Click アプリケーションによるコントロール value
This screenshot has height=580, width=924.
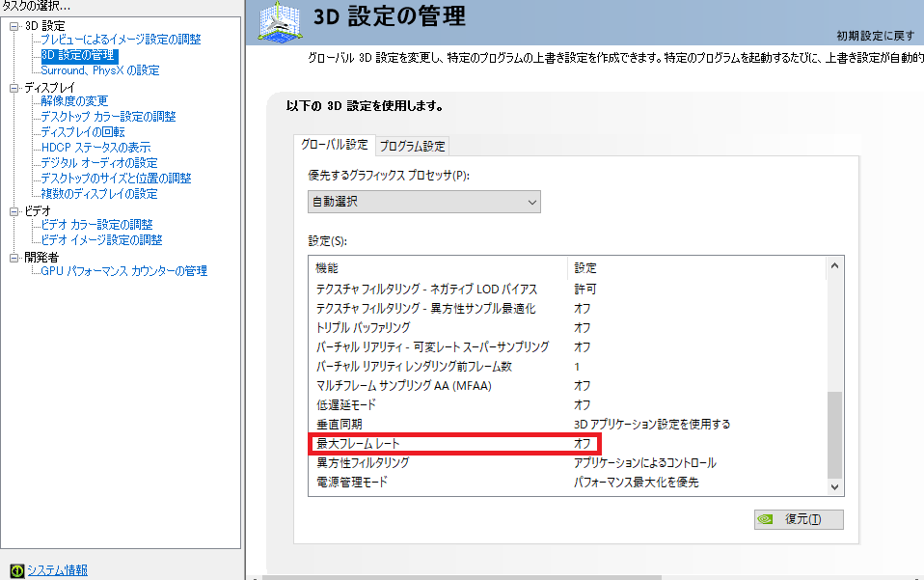pyautogui.click(x=644, y=462)
